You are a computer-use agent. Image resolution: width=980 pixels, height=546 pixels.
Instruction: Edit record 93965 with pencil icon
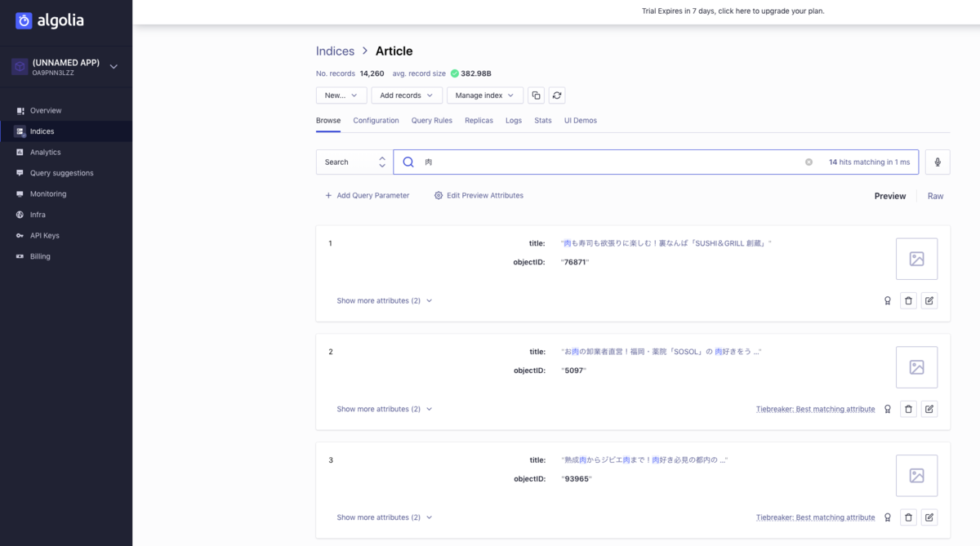click(x=929, y=517)
